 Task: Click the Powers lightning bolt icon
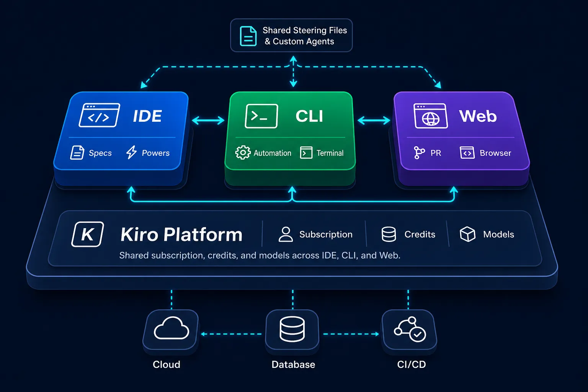point(131,152)
